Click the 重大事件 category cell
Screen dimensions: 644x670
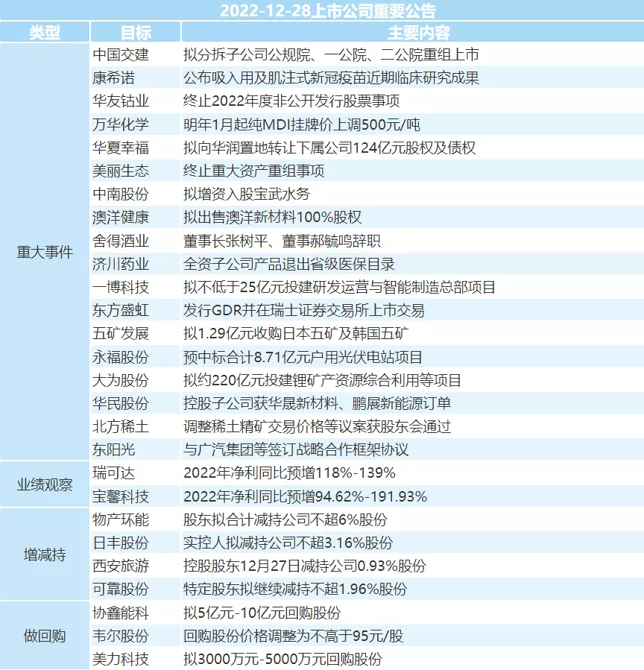pyautogui.click(x=45, y=252)
